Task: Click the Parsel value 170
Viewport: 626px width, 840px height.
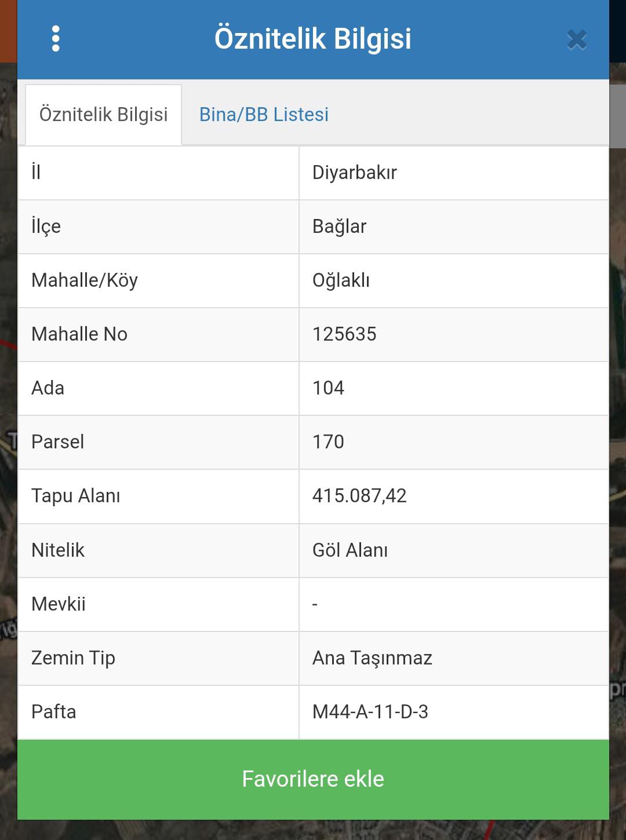Action: [328, 442]
